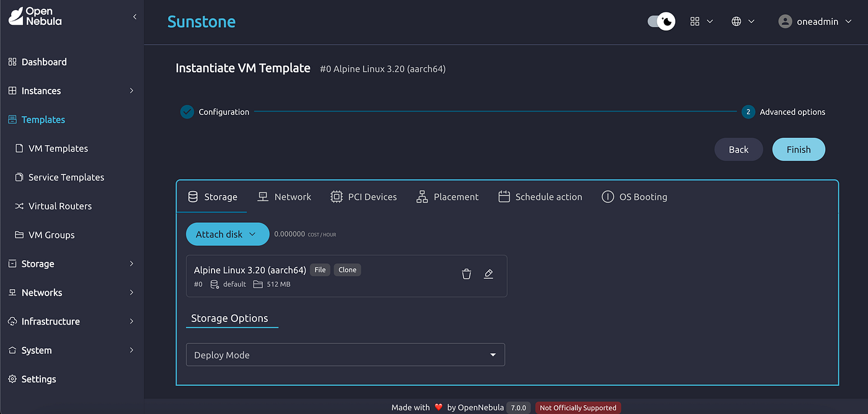Click the Infrastructure cloud icon
This screenshot has height=414, width=868.
click(x=12, y=322)
